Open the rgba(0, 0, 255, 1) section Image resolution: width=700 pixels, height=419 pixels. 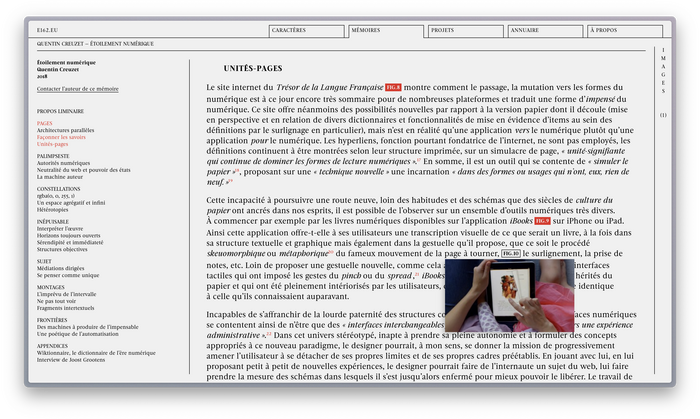56,195
